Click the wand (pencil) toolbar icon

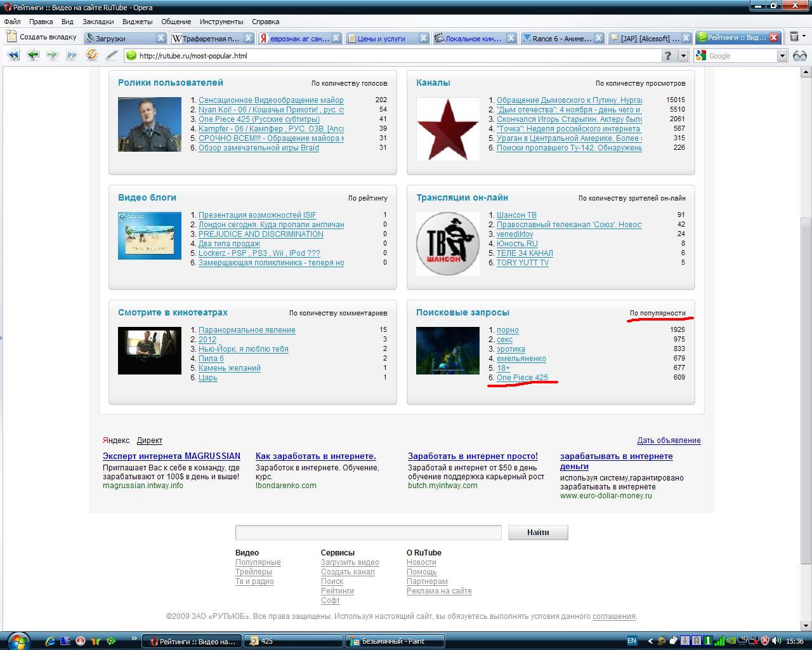[112, 55]
